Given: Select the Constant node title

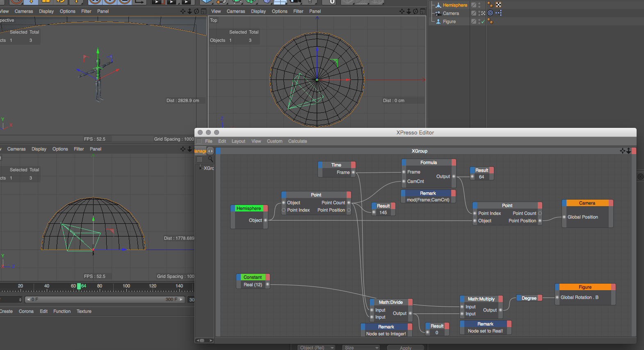Looking at the screenshot, I should [253, 277].
